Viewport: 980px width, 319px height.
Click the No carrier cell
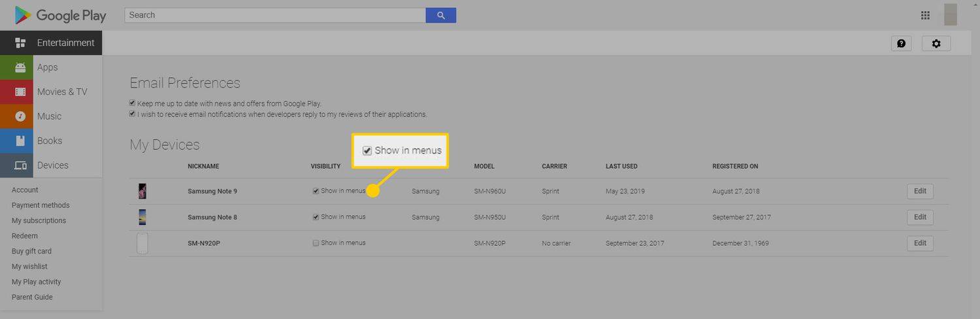point(556,243)
